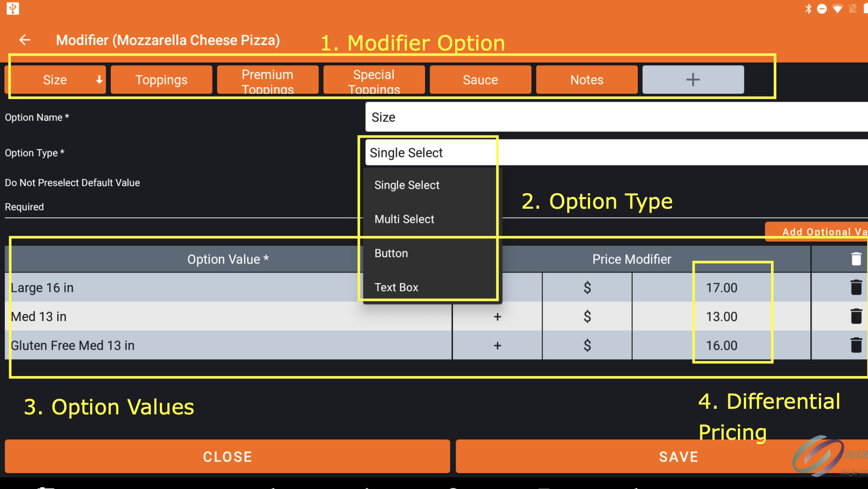The height and width of the screenshot is (489, 868).
Task: Switch to the Premium Toppings tab
Action: [268, 80]
